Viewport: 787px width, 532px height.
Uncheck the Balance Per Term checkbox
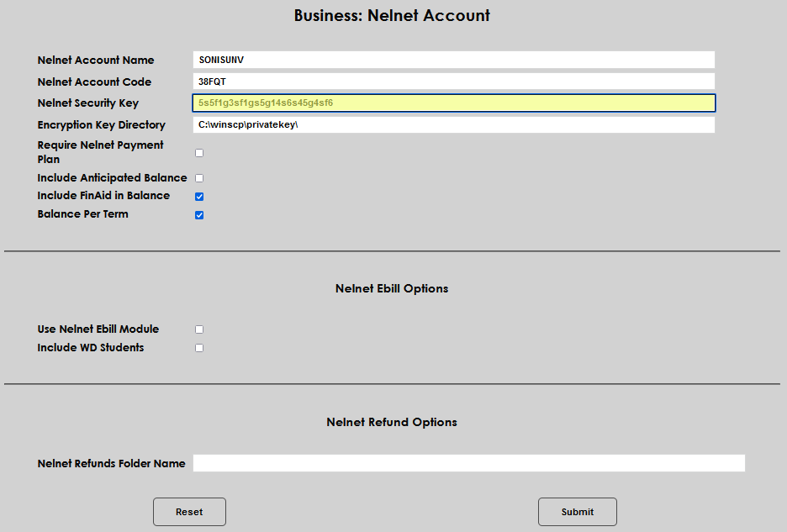(198, 214)
